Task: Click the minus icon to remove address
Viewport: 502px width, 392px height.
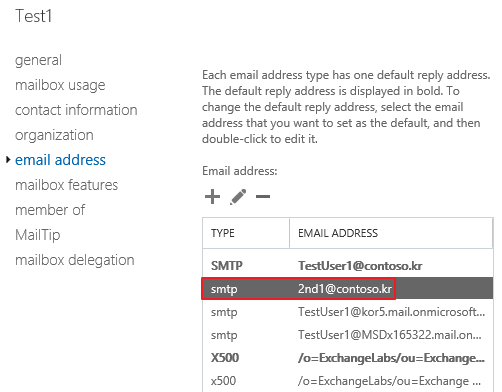Action: [263, 196]
